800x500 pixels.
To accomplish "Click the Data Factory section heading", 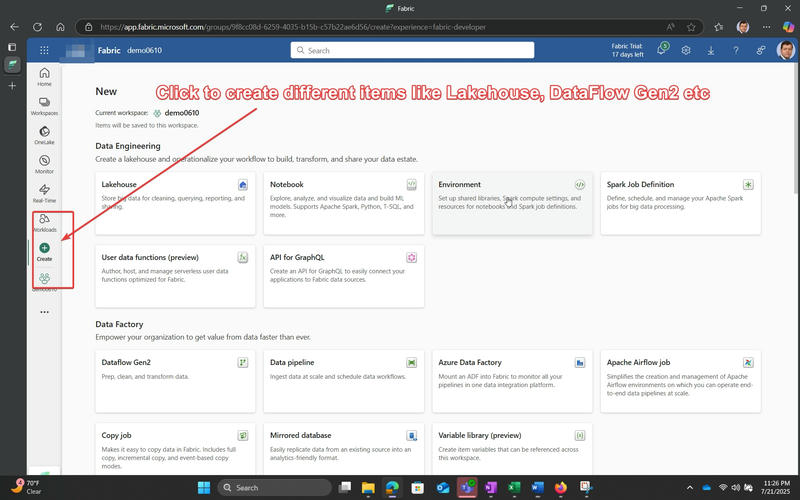I will coord(119,324).
